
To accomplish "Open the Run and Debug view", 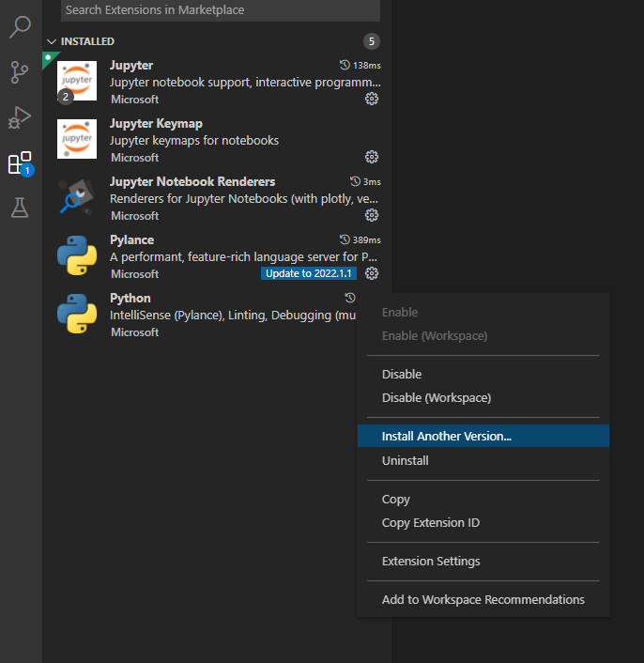I will [20, 117].
